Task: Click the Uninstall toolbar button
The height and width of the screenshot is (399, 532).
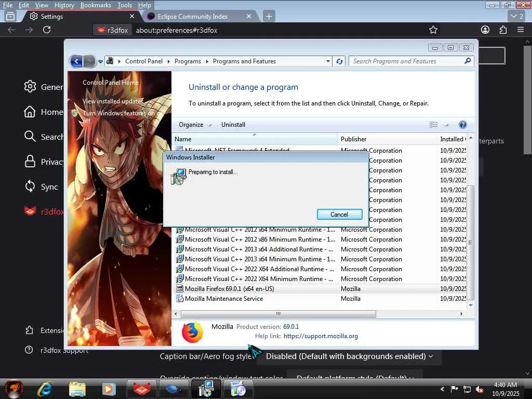Action: (x=233, y=125)
